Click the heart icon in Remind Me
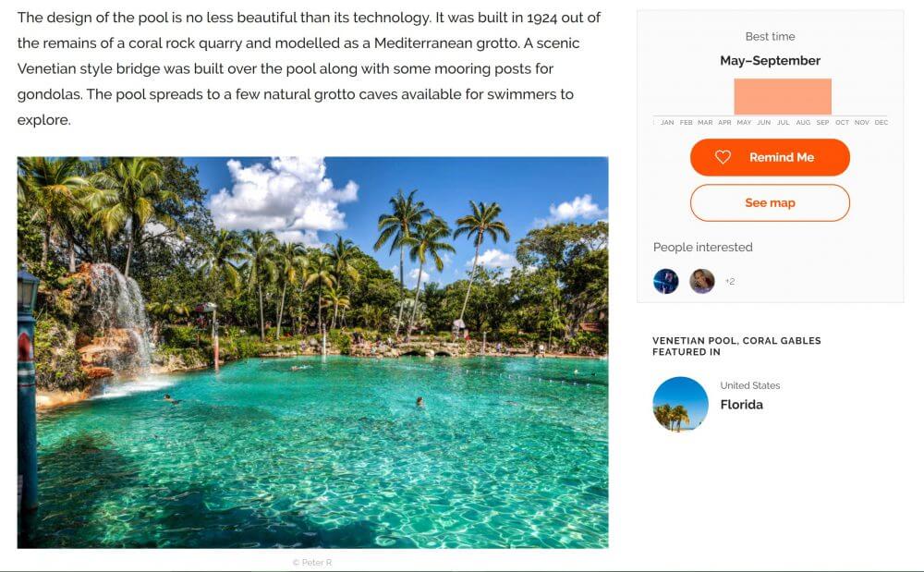This screenshot has height=572, width=924. click(723, 157)
